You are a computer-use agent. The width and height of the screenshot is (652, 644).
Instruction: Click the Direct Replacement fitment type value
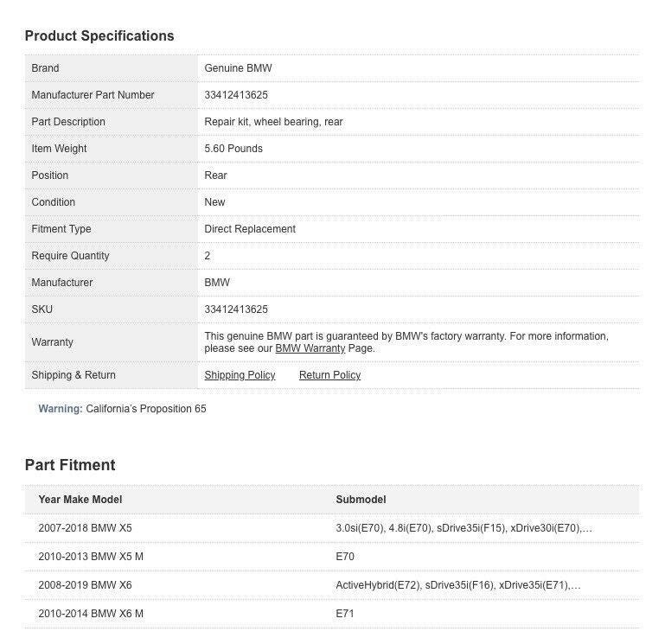250,229
